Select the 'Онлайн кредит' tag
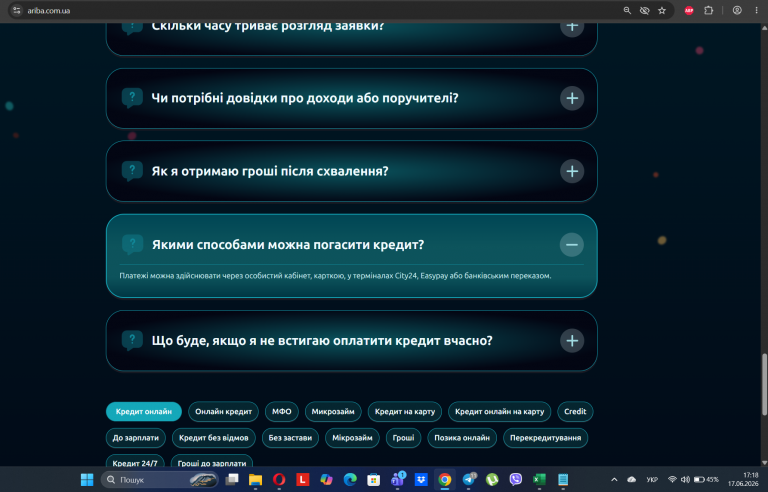 [223, 412]
